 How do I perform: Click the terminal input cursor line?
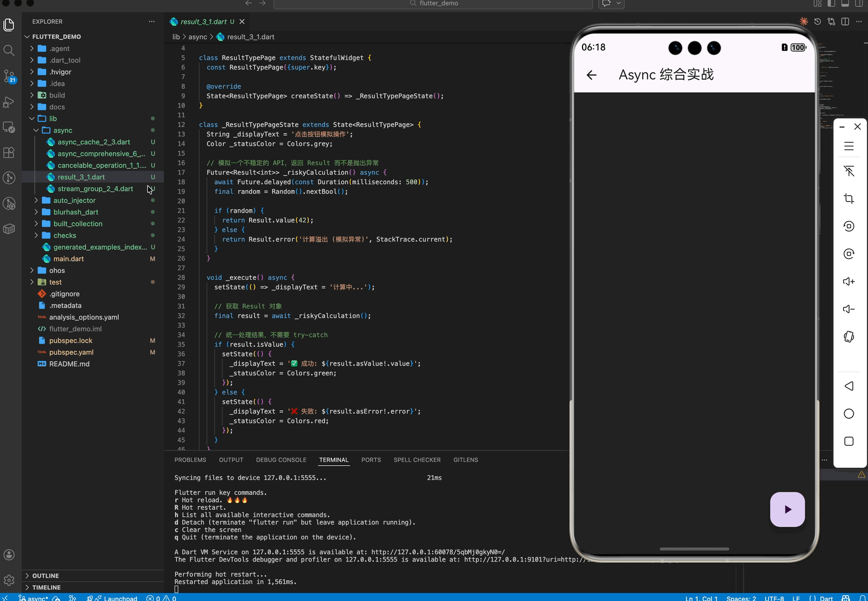tap(177, 589)
